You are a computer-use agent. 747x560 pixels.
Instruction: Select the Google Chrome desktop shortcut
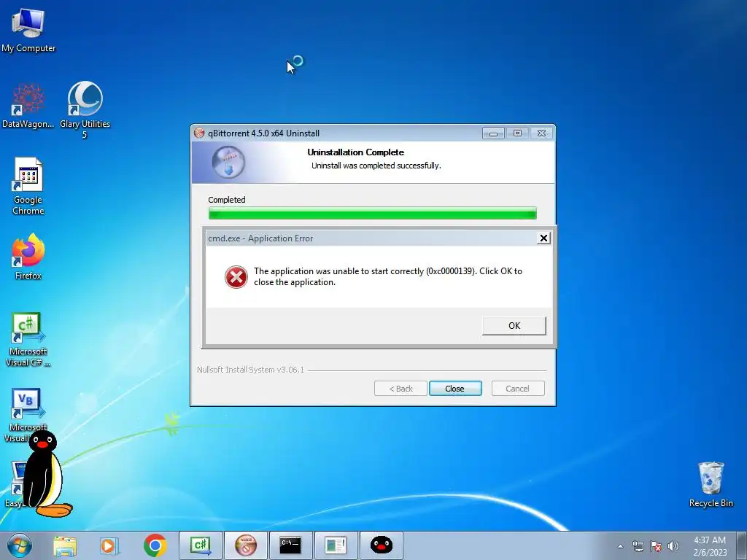pos(28,186)
